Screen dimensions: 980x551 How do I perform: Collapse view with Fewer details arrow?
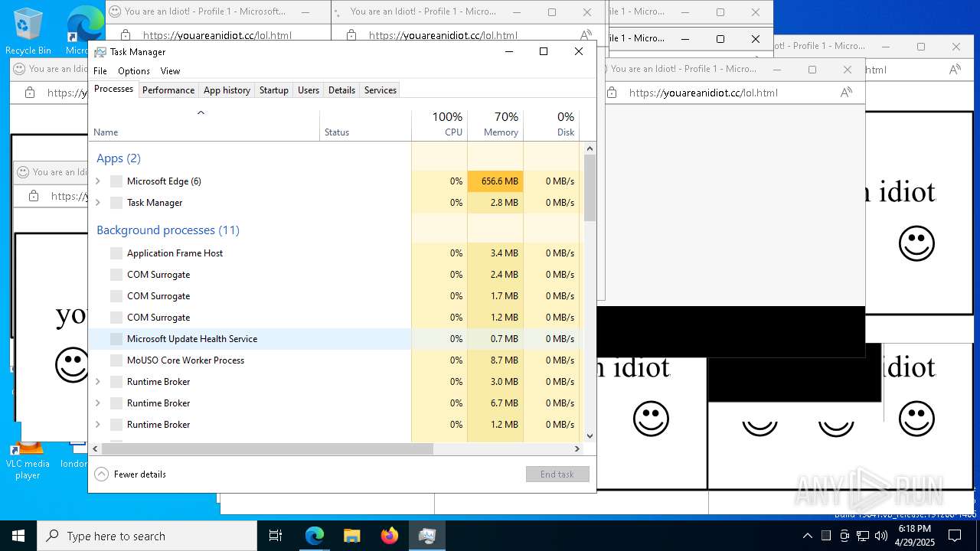(x=101, y=474)
